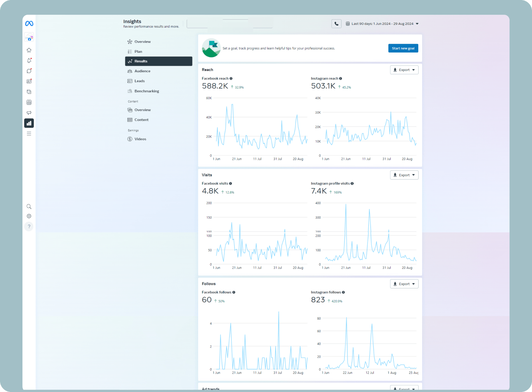The image size is (532, 392).
Task: Open Help question mark icon
Action: pyautogui.click(x=29, y=226)
